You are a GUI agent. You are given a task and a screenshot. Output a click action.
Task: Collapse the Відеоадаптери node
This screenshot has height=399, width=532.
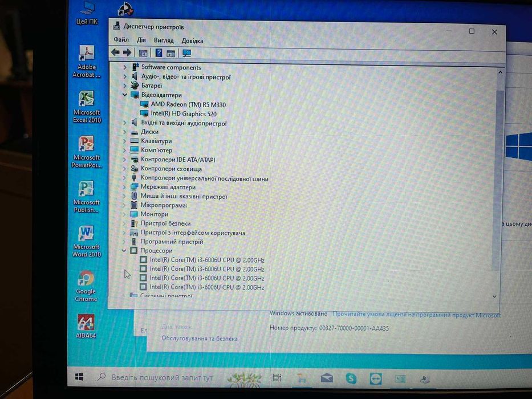(124, 95)
